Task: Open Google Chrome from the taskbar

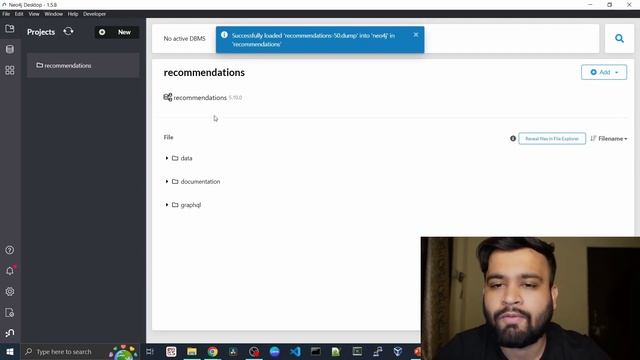Action: pos(213,351)
